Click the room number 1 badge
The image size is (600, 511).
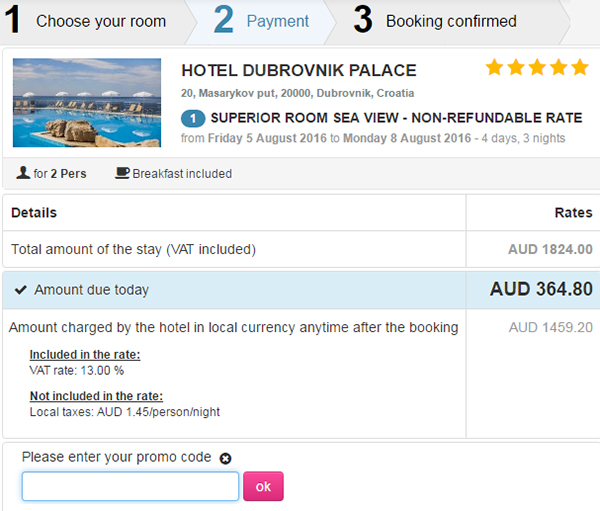[193, 119]
